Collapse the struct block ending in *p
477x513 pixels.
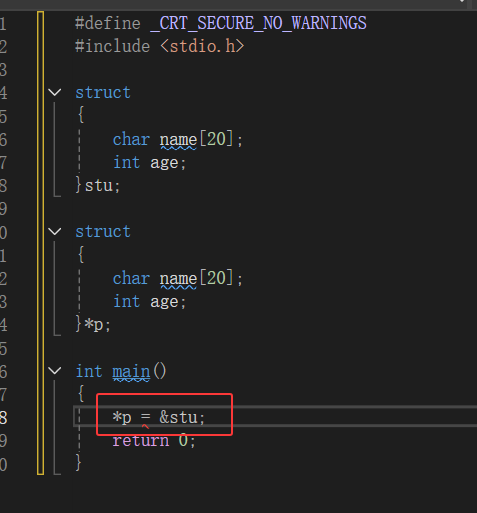[55, 231]
